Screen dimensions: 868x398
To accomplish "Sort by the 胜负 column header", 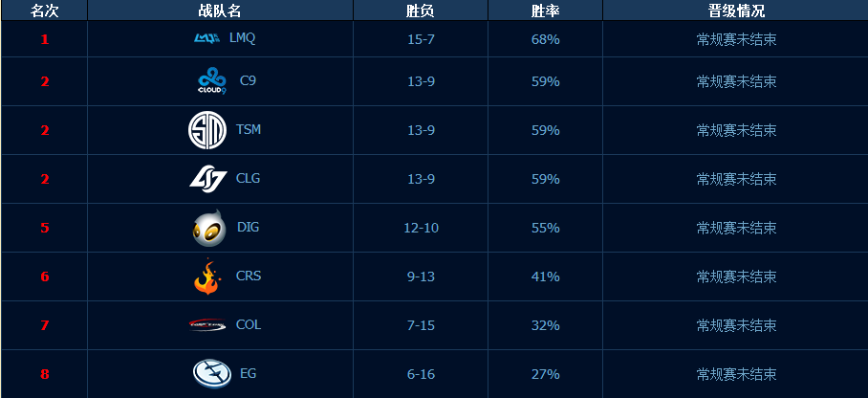I will click(x=421, y=11).
